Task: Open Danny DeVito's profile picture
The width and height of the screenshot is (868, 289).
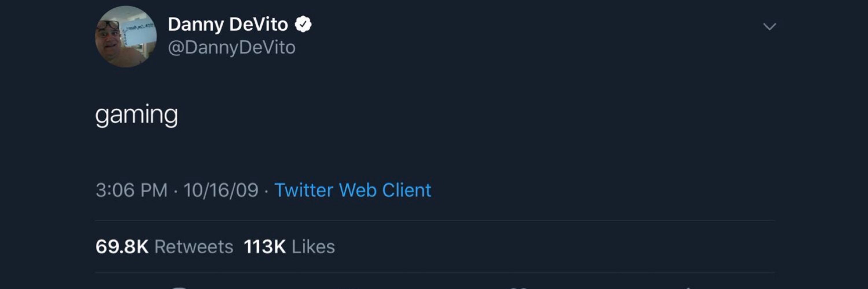Action: coord(126,37)
